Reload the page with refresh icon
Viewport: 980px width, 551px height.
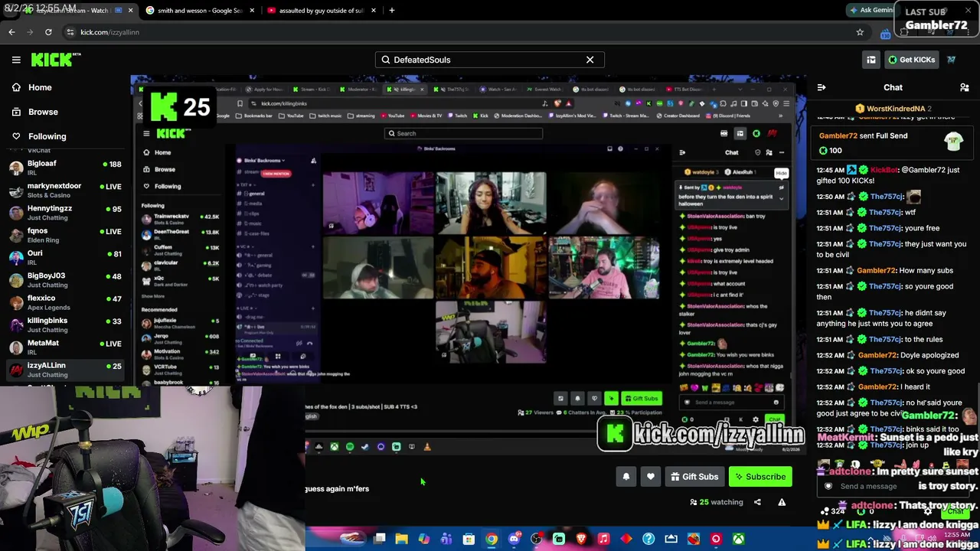[x=48, y=32]
